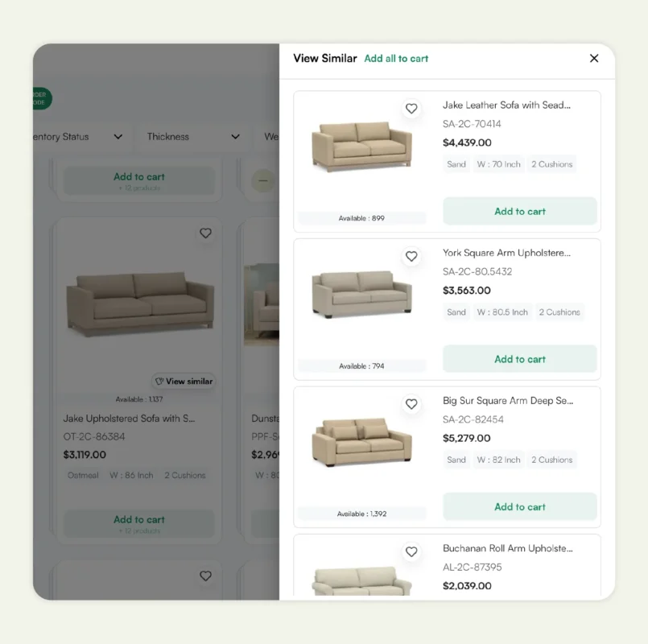The height and width of the screenshot is (644, 648).
Task: Close the View Similar panel
Action: point(594,58)
